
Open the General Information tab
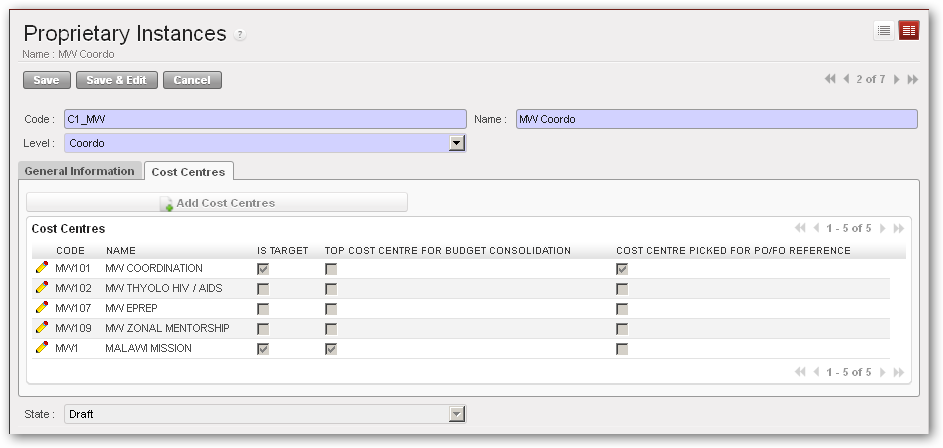[79, 171]
